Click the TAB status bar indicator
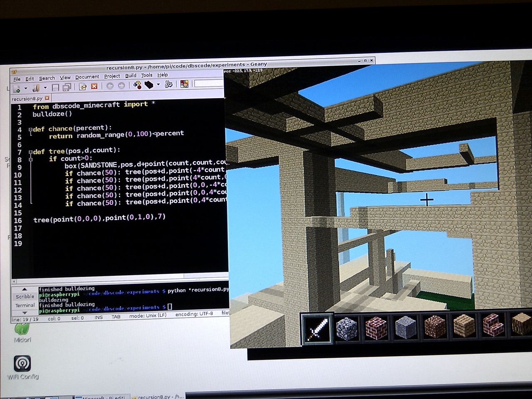This screenshot has height=399, width=532. [116, 317]
